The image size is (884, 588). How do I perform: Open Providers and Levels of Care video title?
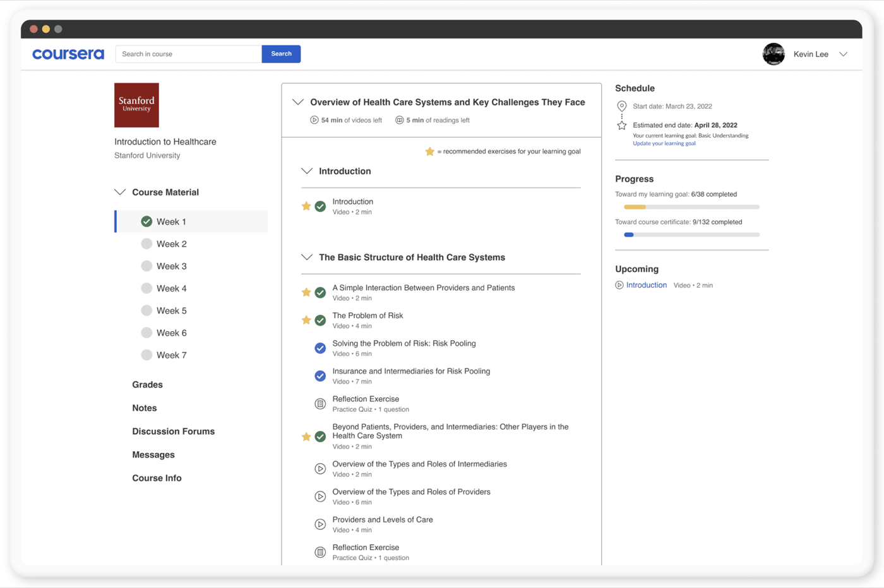383,519
